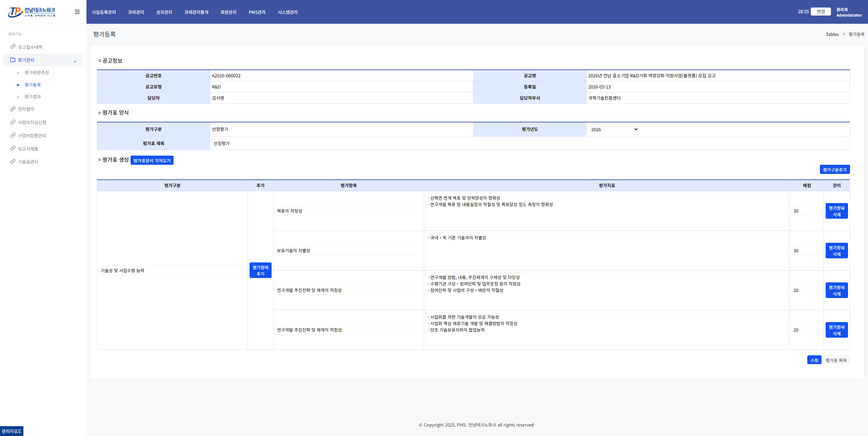This screenshot has height=436, width=868.
Task: Delete the 목표의 적정성 evaluation item
Action: tap(836, 211)
